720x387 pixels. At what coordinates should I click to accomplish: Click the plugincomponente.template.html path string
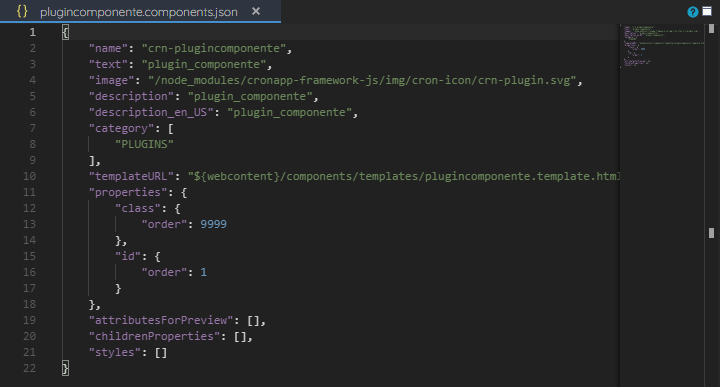(x=404, y=176)
